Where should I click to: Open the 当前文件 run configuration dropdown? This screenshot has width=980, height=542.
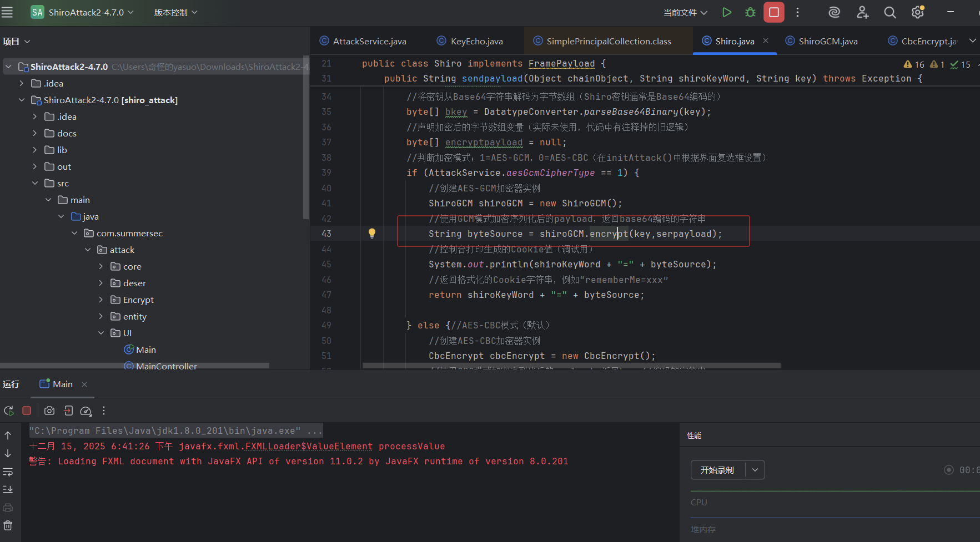[x=685, y=12]
